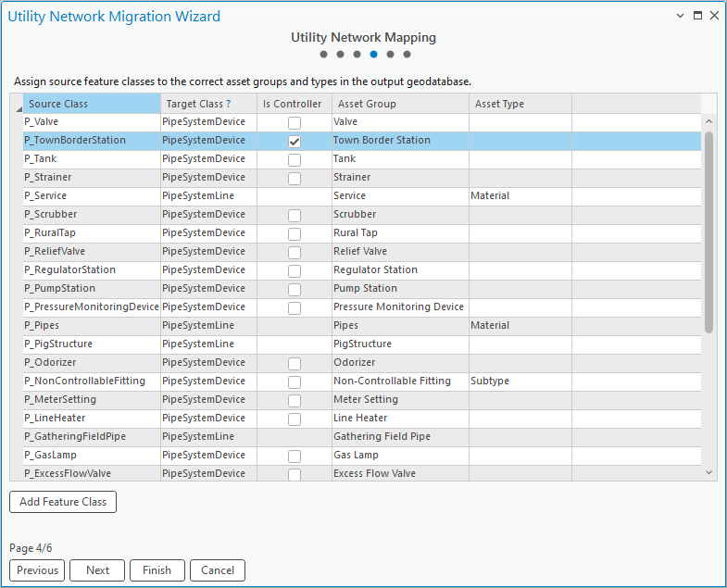Toggle Is Controller for P_ExcessFlowValve
This screenshot has height=588, width=727.
[x=295, y=474]
